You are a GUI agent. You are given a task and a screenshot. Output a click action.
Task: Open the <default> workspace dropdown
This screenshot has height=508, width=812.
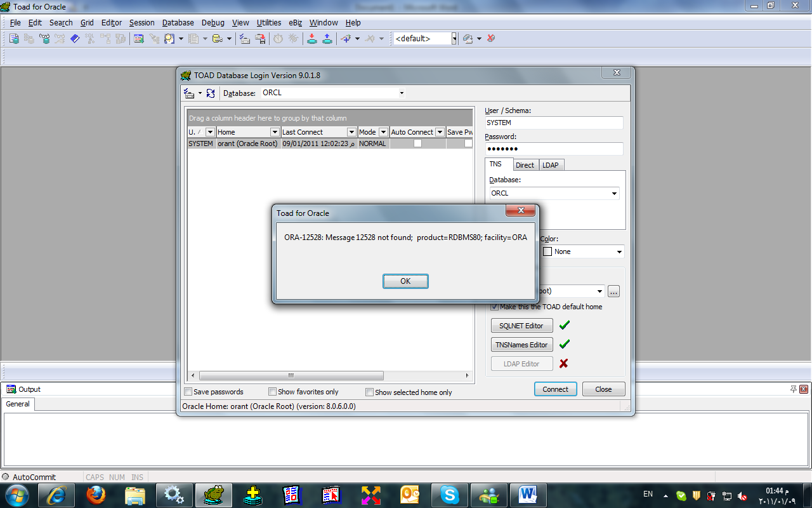[x=454, y=39]
